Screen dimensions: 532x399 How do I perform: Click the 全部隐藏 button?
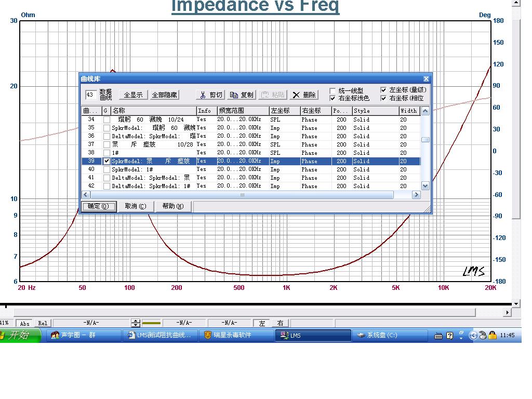(x=164, y=95)
